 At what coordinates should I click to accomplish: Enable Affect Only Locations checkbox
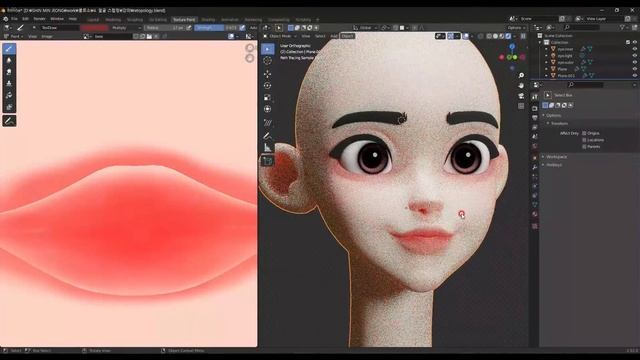click(x=584, y=140)
